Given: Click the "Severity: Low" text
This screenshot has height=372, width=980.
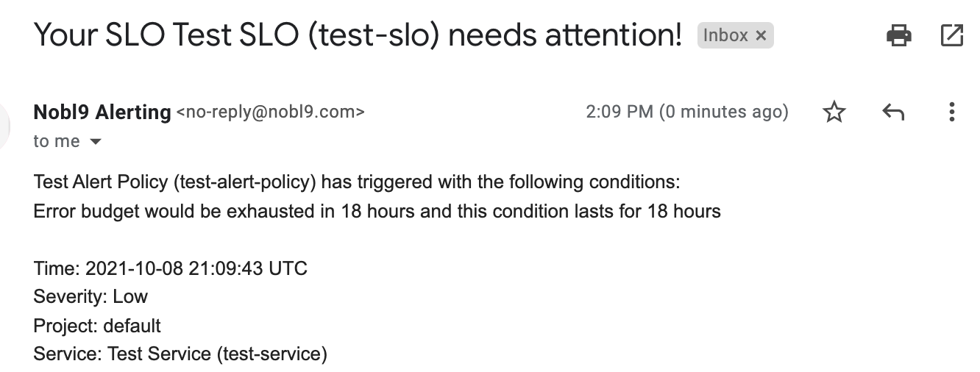Looking at the screenshot, I should tap(90, 297).
